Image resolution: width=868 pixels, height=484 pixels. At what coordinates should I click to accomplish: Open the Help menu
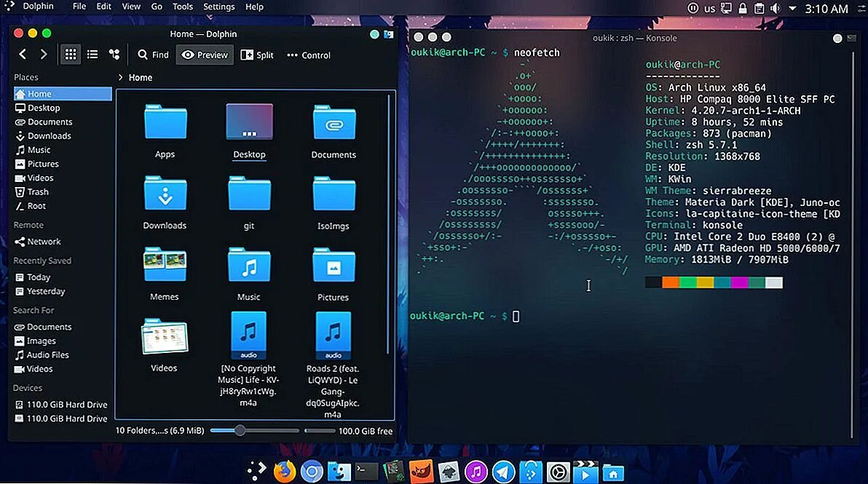point(254,7)
